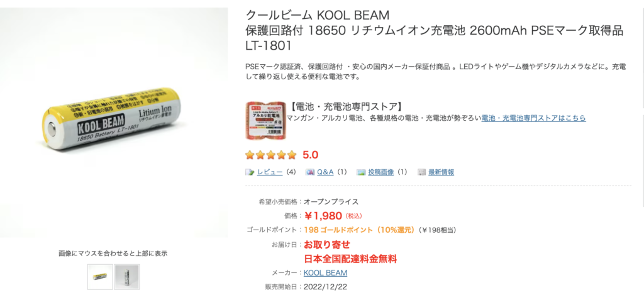This screenshot has width=644, height=295.
Task: Click the five-star rating icons
Action: [270, 154]
